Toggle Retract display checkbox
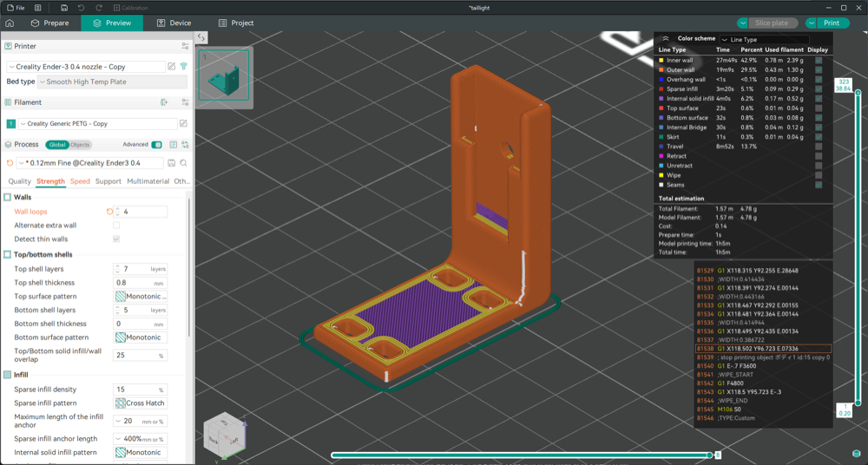 pos(819,156)
